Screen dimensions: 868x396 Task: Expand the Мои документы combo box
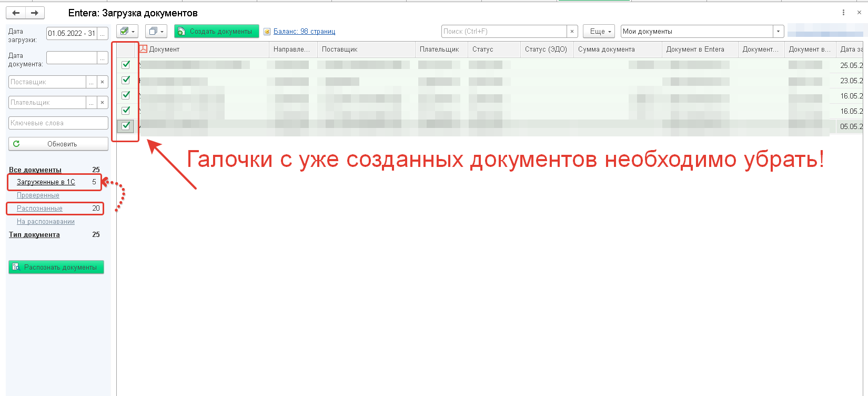click(778, 32)
